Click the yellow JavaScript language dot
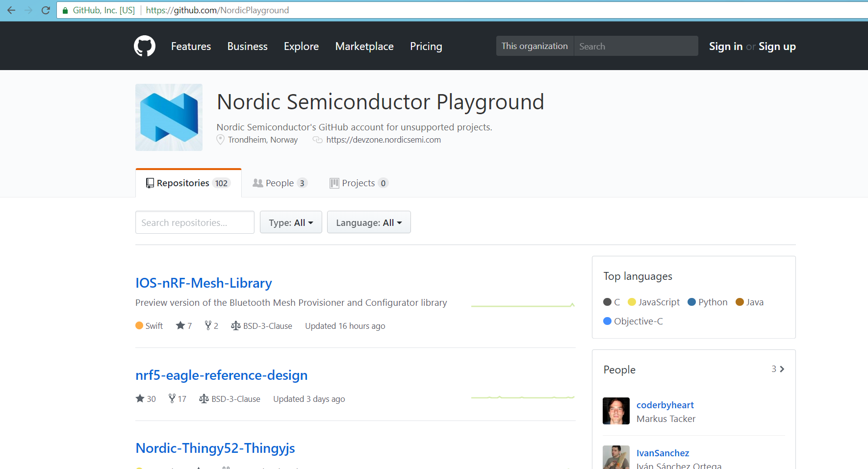This screenshot has height=469, width=868. pos(632,302)
